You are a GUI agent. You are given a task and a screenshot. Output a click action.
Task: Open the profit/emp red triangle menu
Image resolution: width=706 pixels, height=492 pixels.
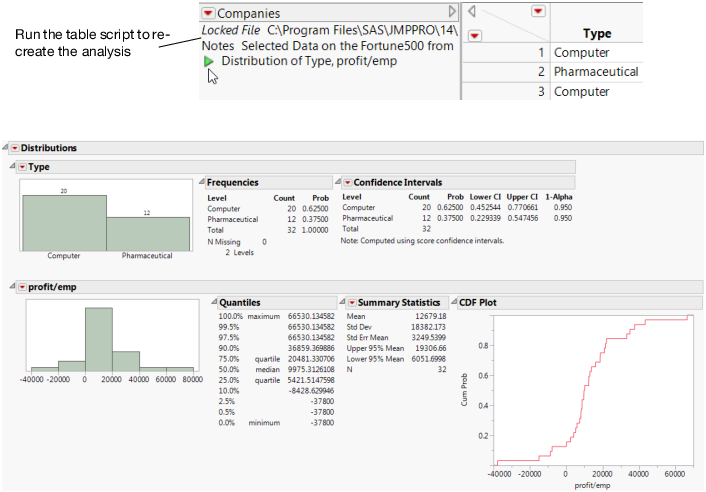21,287
